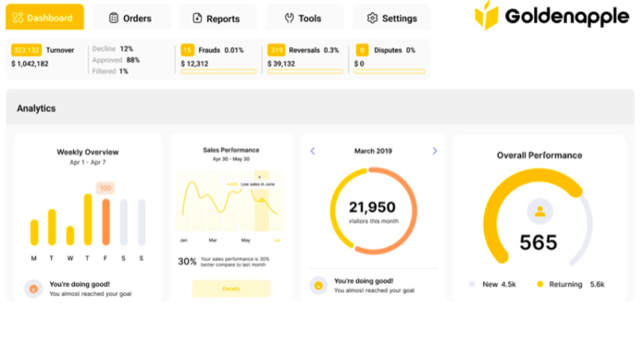Click the Wednesday bar in Weekly Overview
This screenshot has height=346, width=644.
pos(70,236)
